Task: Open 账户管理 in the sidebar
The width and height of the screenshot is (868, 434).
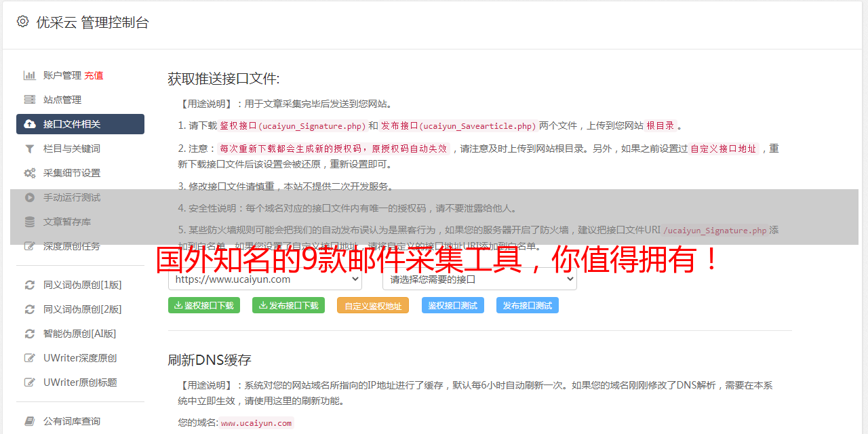Action: [x=62, y=75]
